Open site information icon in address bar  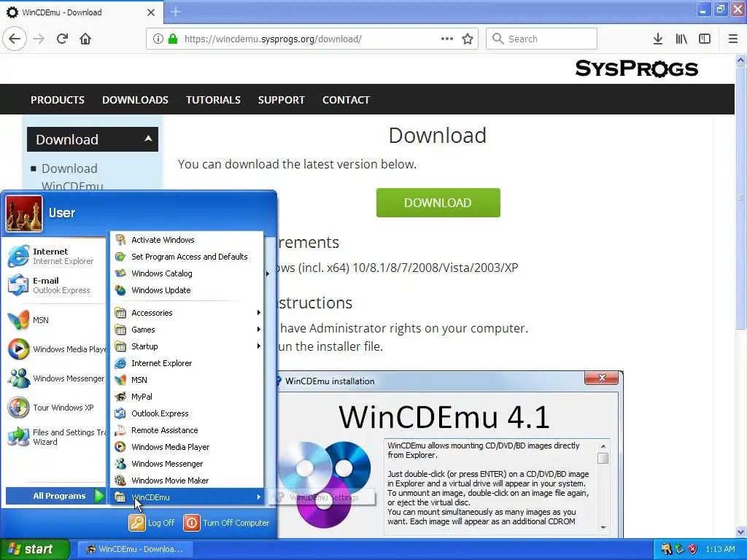click(158, 39)
